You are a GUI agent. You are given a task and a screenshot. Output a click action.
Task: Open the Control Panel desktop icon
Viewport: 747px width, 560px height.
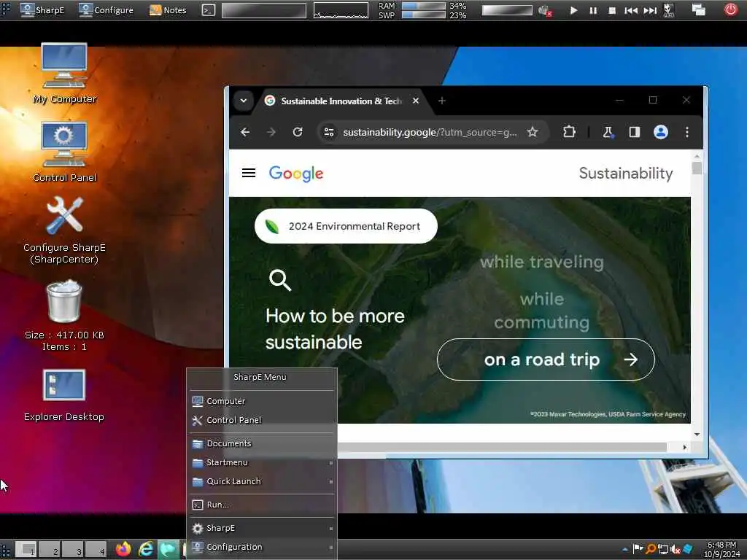(64, 152)
